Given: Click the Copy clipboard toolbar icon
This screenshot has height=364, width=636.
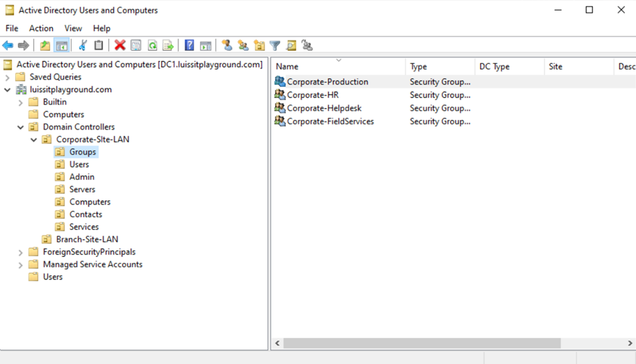Looking at the screenshot, I should coord(98,46).
